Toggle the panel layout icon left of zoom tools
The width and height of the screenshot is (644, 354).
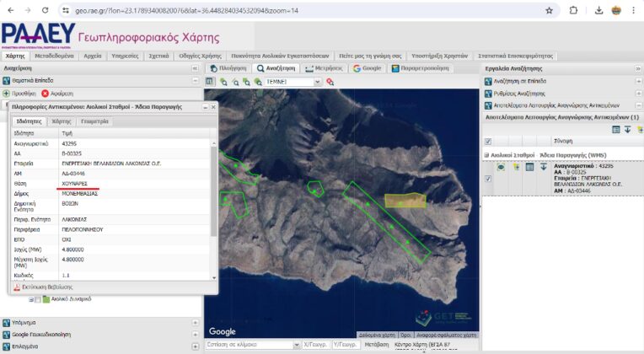click(x=210, y=82)
